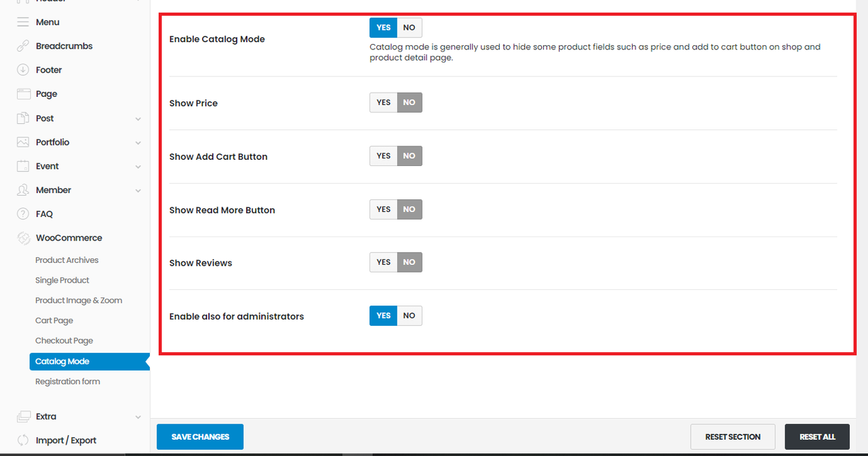
Task: Click the Page window icon
Action: 23,94
